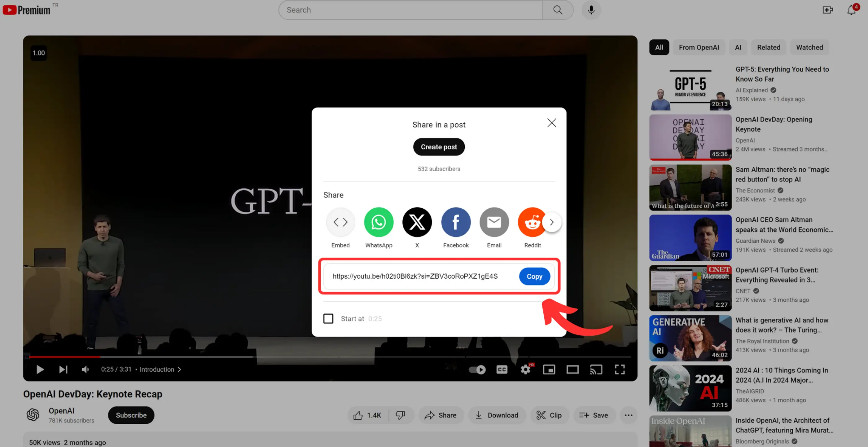The width and height of the screenshot is (868, 447).
Task: Select the AI filter chip
Action: [x=738, y=47]
